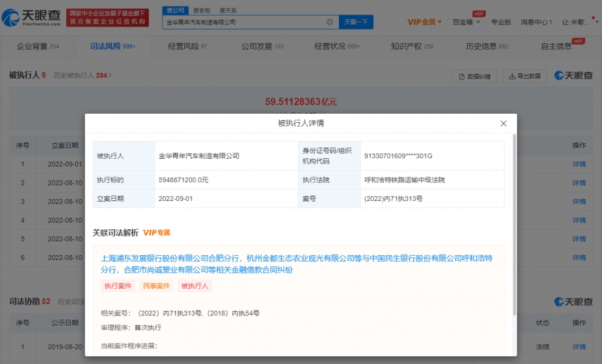Select the 查老板 search tab

pos(202,10)
